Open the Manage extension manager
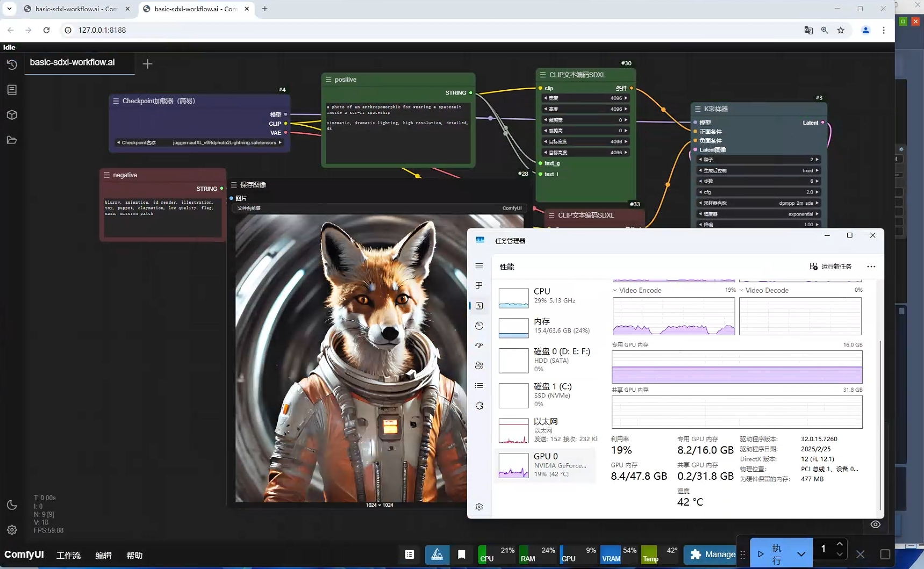924x569 pixels. (x=711, y=554)
